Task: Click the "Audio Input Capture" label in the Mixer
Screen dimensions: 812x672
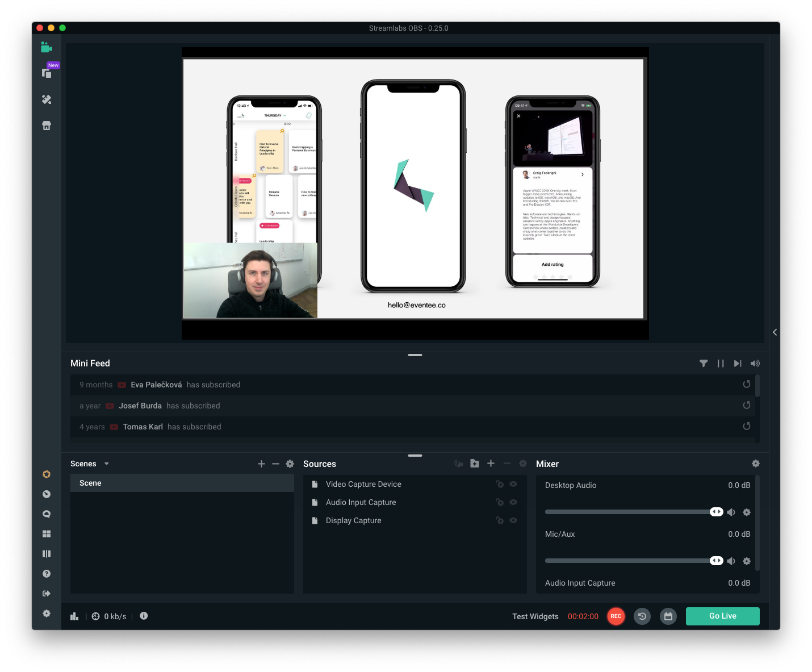Action: point(580,583)
